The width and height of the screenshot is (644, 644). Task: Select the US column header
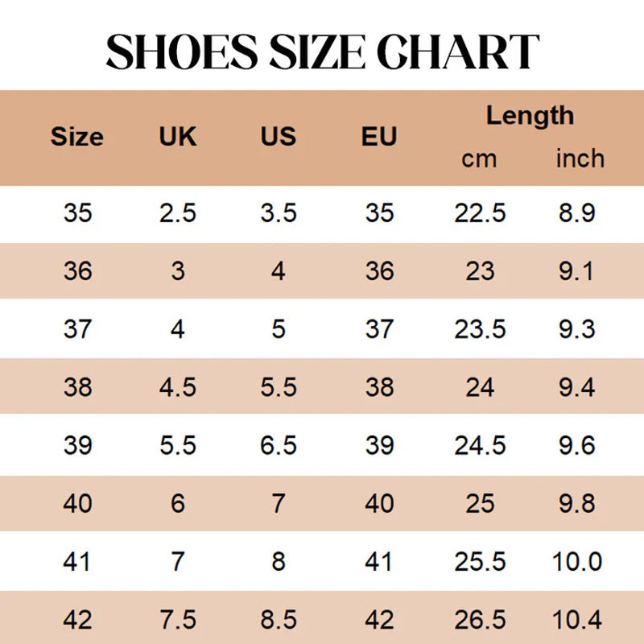[x=278, y=136]
